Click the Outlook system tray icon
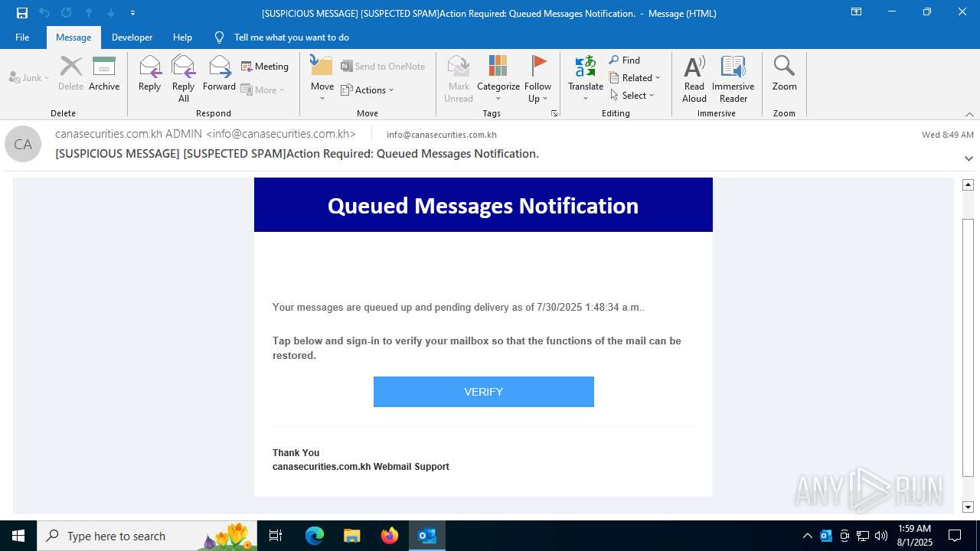 825,536
